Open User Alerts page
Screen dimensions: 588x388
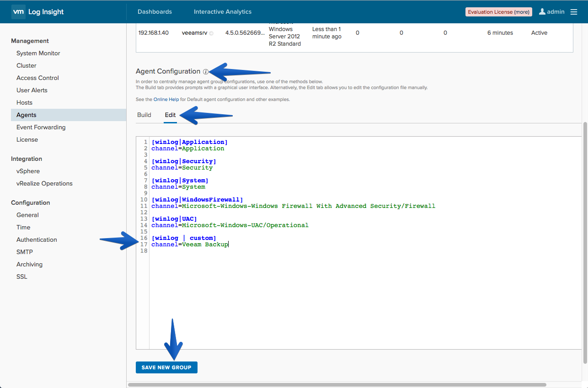[x=32, y=90]
